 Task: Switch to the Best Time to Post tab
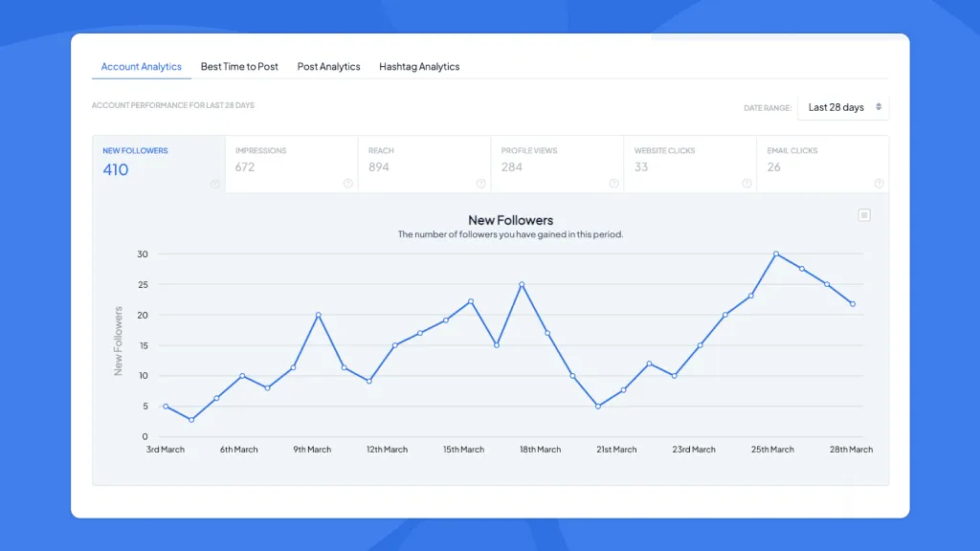click(x=239, y=66)
